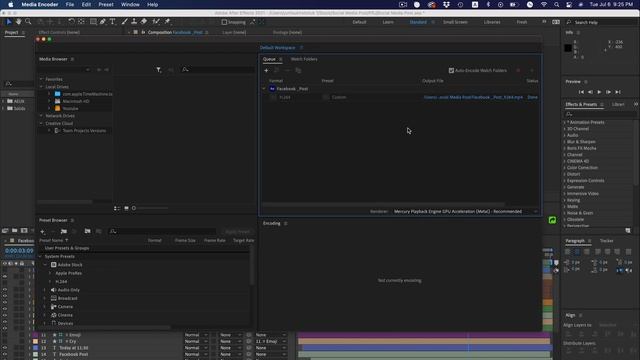This screenshot has width=640, height=360.
Task: Click the filter funnel icon in Media Browser
Action: click(x=159, y=70)
